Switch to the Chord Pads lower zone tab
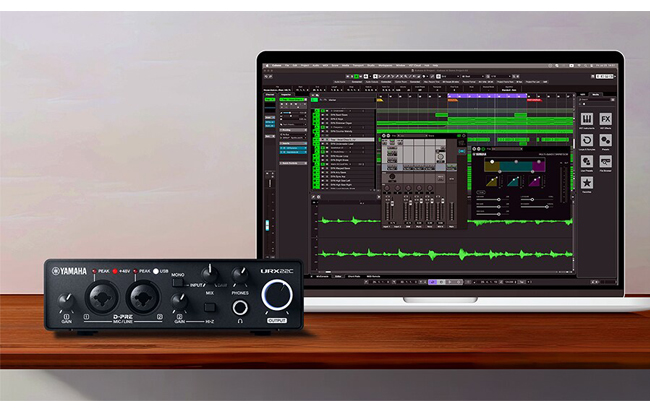 coord(354,276)
